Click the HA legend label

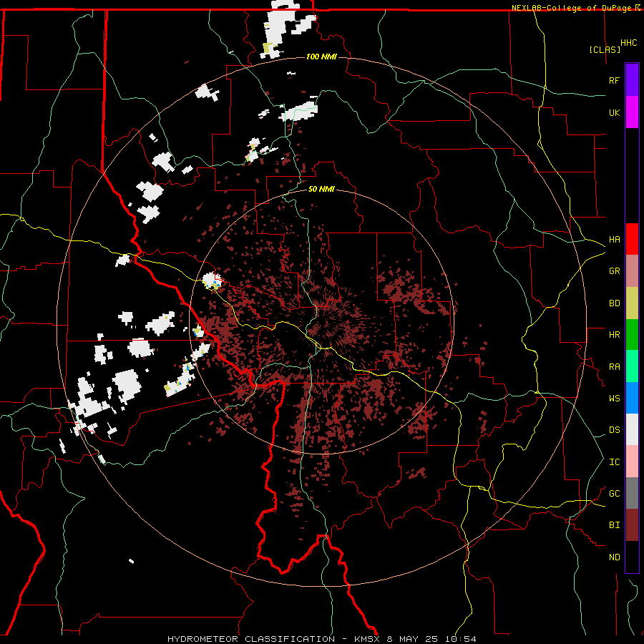[614, 239]
